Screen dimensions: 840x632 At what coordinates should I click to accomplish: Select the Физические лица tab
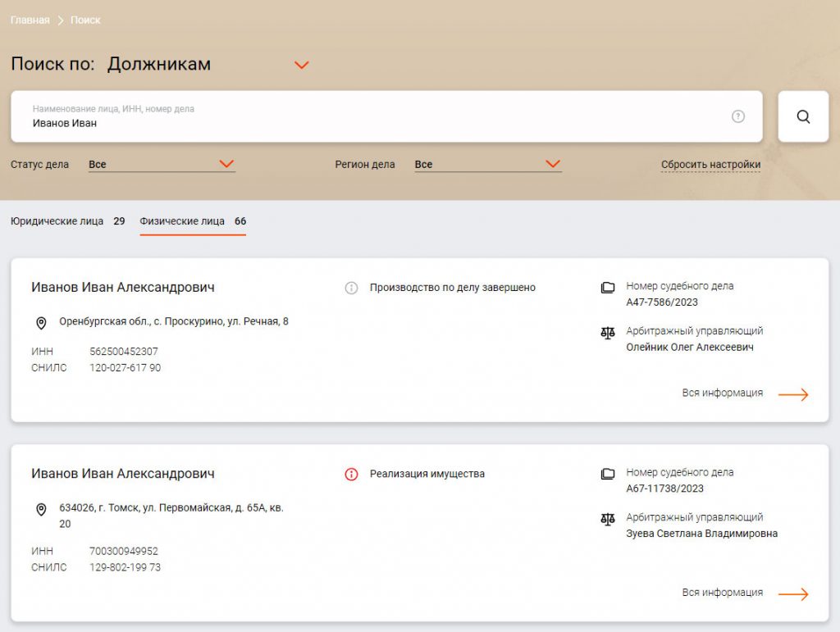point(182,221)
